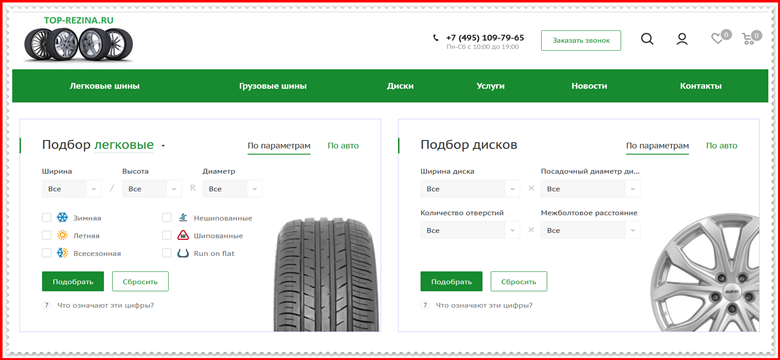Open the Ширина диска dropdown
The image size is (780, 360).
pos(470,189)
